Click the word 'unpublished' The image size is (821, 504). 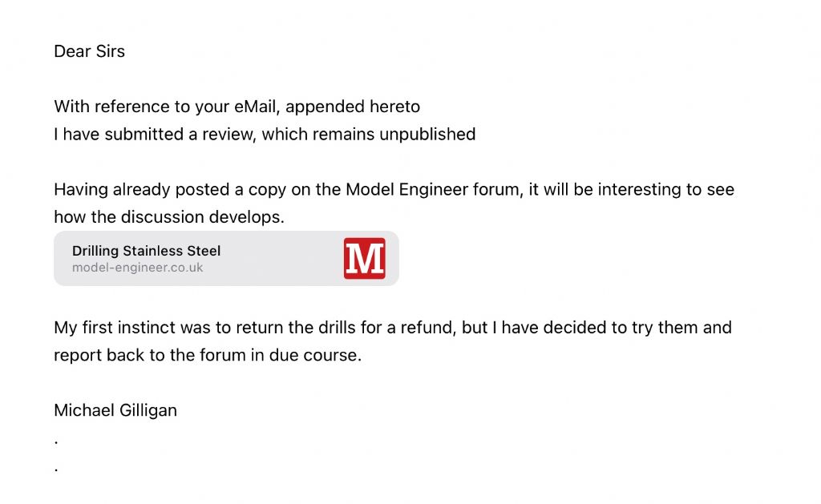[427, 135]
